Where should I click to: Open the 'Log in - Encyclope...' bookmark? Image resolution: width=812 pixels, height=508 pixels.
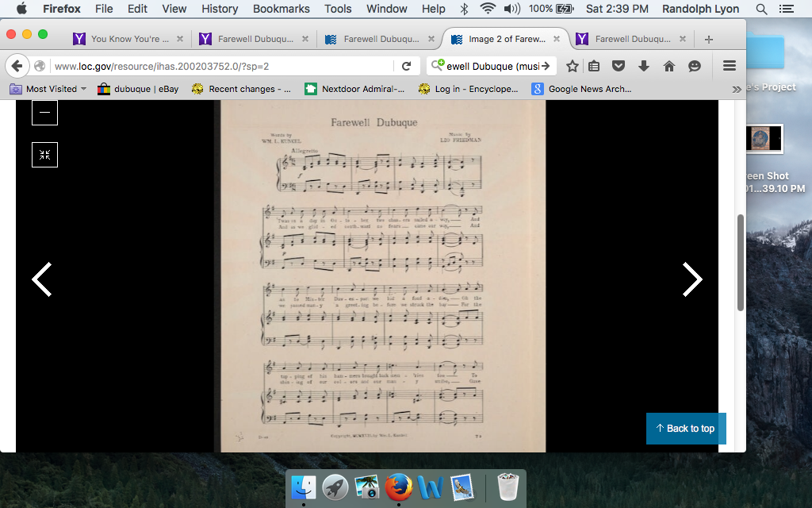(x=469, y=89)
